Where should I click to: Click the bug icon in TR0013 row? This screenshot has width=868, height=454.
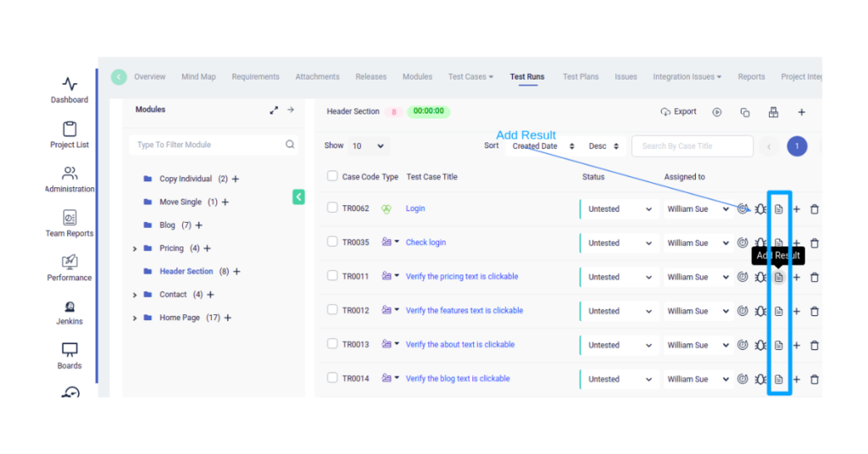(x=760, y=345)
